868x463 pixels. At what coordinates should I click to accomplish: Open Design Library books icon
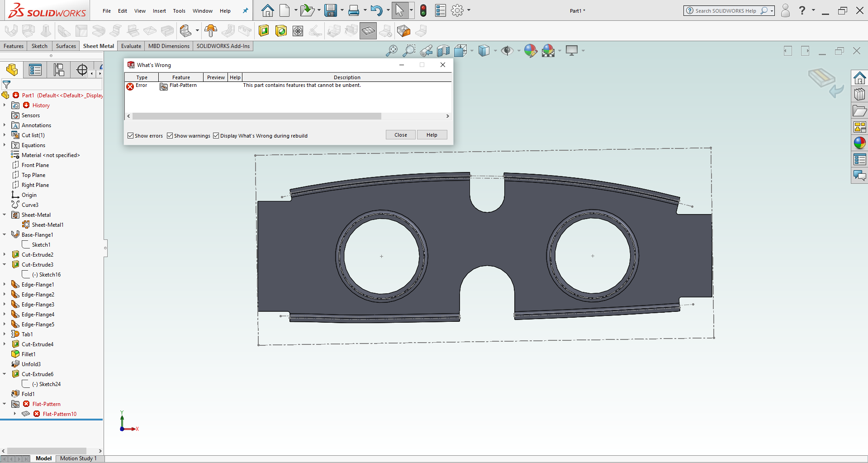859,95
